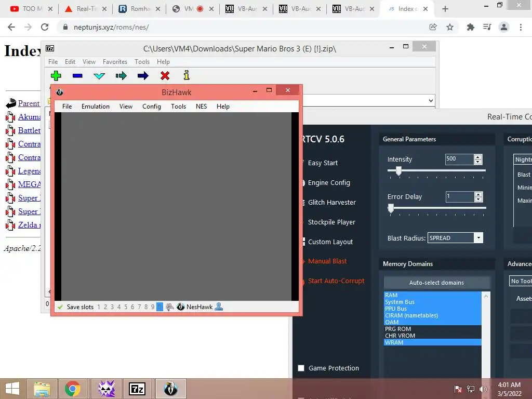Click the Parent Directory link on webpage
This screenshot has height=399, width=532.
click(29, 103)
